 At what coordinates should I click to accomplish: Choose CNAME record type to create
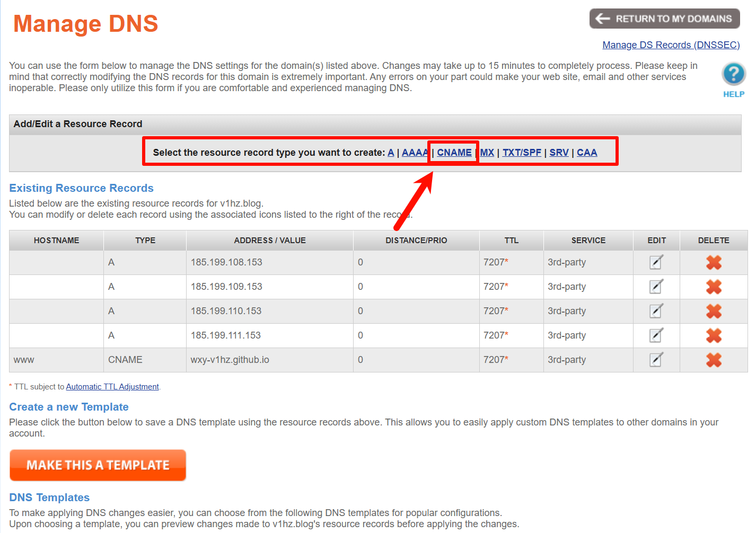[454, 153]
